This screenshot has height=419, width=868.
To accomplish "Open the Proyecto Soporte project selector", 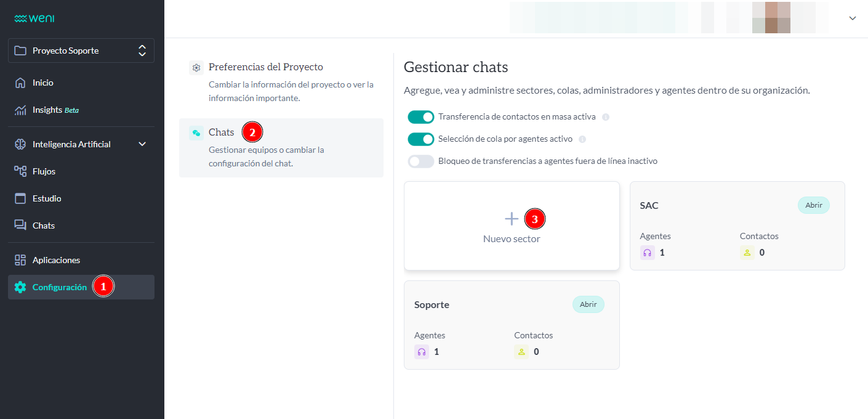I will (x=81, y=51).
